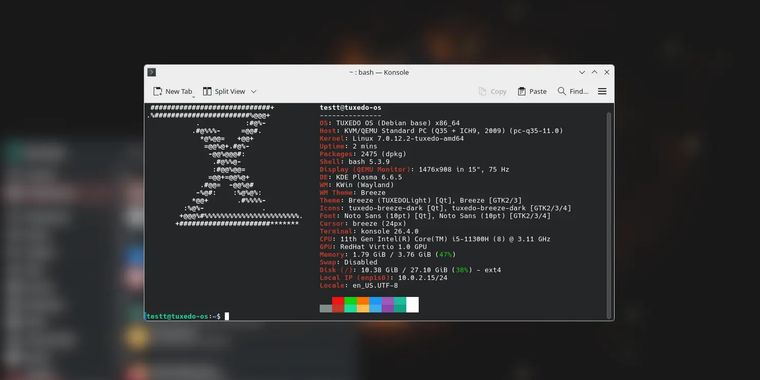Screen dimensions: 760x380
Task: Click the 'Shell: bash 5.3.9' line
Action: tap(355, 162)
